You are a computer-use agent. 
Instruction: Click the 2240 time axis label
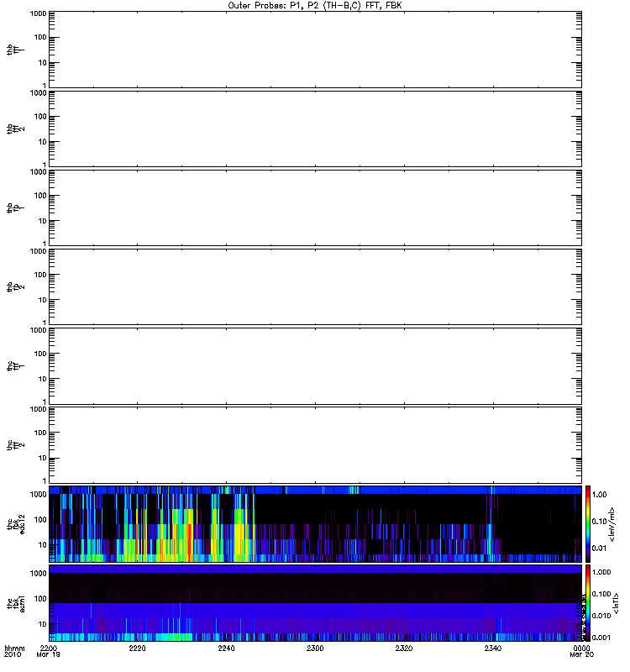[x=226, y=648]
